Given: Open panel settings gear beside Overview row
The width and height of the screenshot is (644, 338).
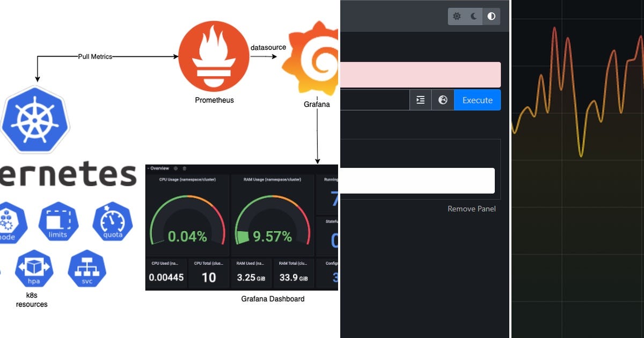Looking at the screenshot, I should (175, 168).
